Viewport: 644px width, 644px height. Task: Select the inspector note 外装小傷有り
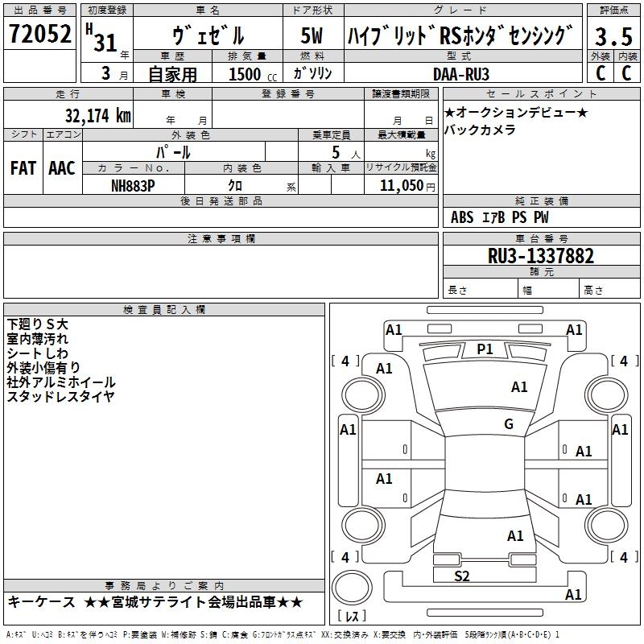pos(43,368)
